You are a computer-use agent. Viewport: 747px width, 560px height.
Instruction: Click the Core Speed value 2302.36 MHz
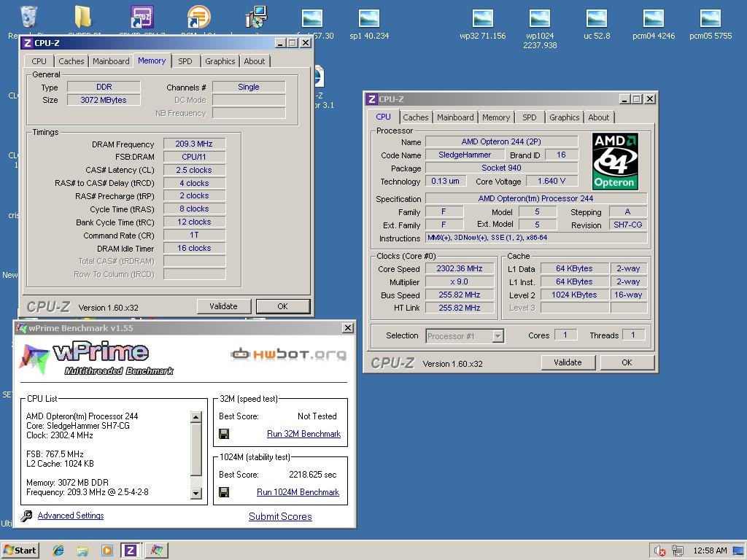click(460, 268)
